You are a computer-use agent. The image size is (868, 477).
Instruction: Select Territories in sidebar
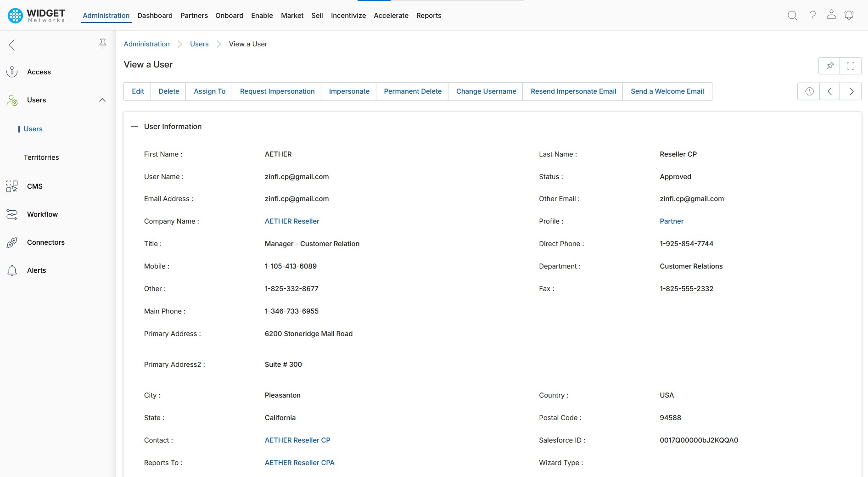[x=41, y=157]
